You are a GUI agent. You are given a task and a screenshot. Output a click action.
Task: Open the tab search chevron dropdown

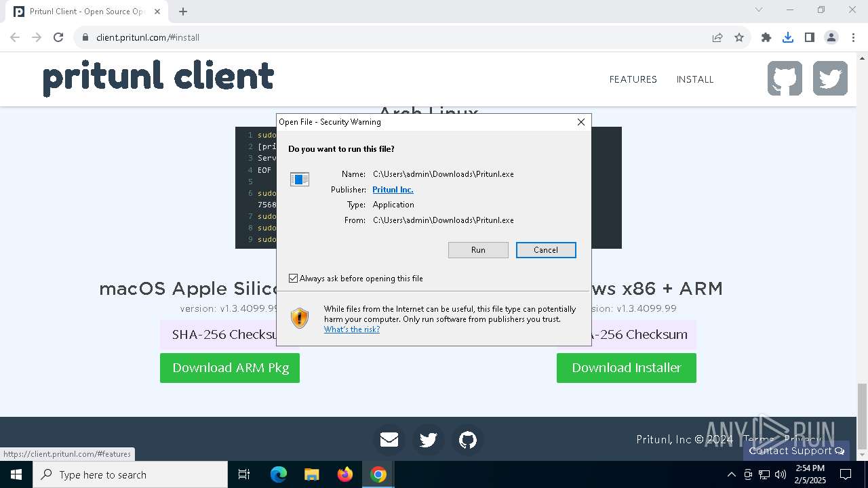(759, 9)
